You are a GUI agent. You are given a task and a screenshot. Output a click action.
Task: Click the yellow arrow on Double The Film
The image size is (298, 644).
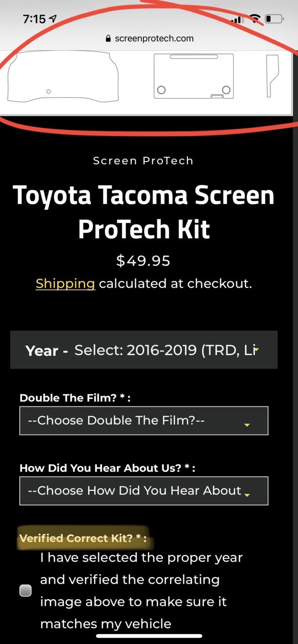247,425
